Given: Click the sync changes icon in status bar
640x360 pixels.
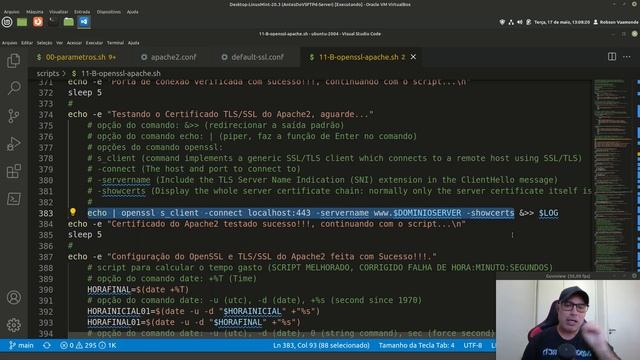Looking at the screenshot, I should tap(47, 345).
